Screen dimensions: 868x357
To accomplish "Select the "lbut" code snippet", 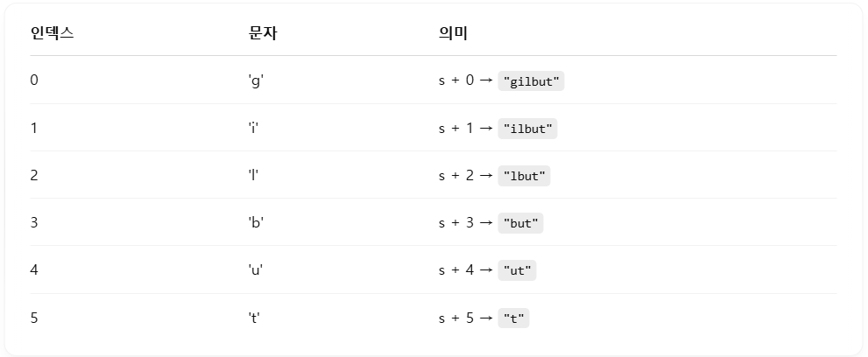I will pos(524,176).
